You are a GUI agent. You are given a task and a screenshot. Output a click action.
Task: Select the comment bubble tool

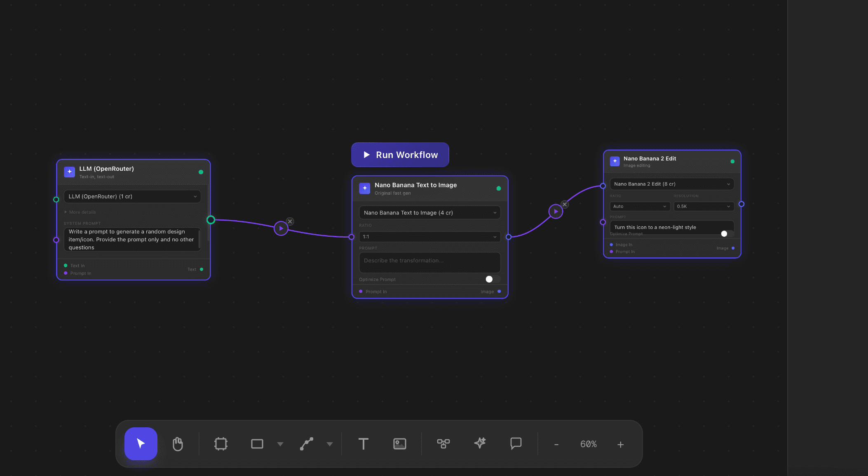click(516, 444)
